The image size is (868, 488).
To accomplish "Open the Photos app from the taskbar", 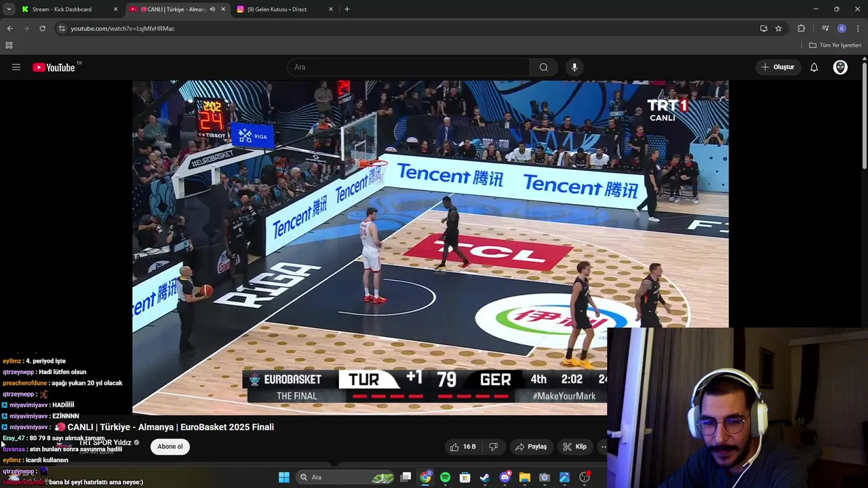I will (x=564, y=477).
